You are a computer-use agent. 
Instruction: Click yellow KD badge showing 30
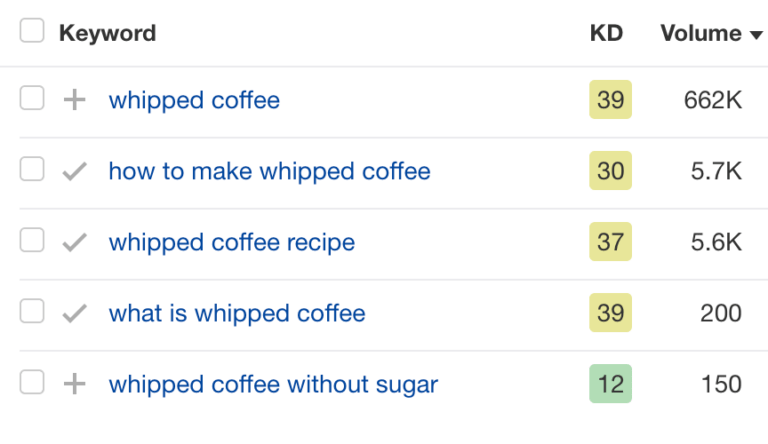[x=610, y=171]
